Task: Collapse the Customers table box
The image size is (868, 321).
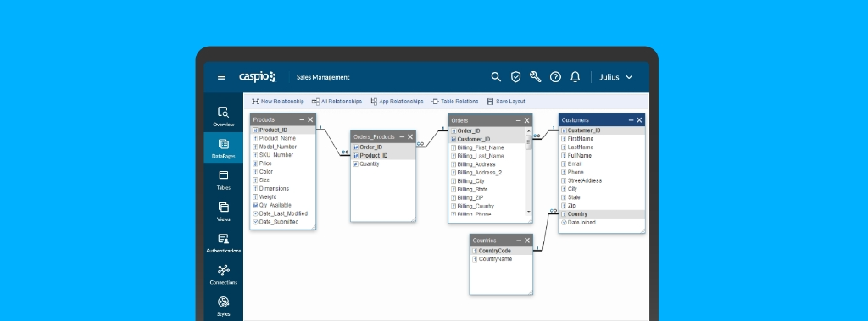Action: [631, 120]
